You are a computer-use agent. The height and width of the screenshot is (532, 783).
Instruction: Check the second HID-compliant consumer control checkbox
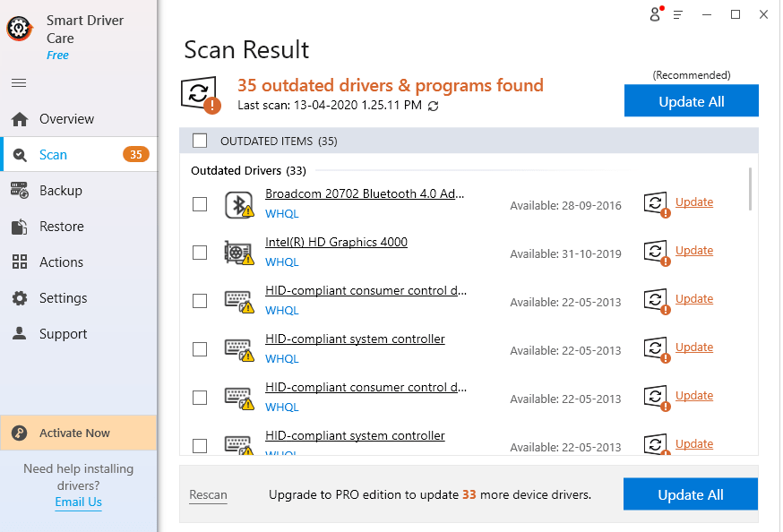point(200,398)
